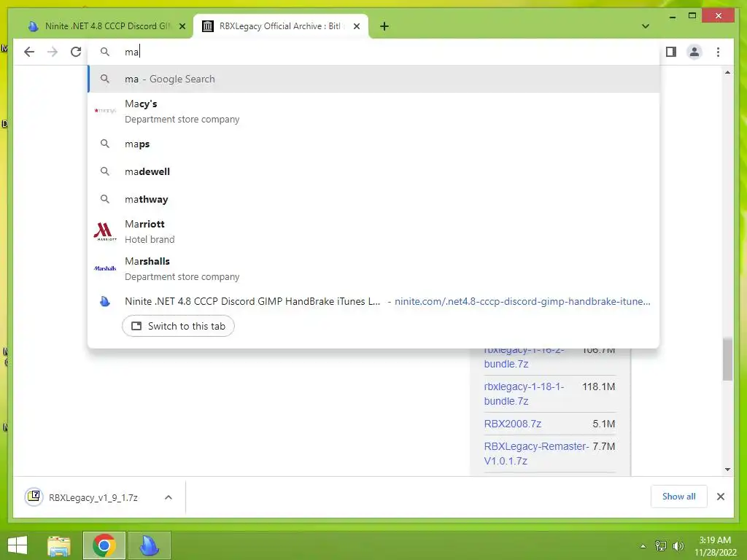The image size is (747, 560).
Task: Open the network status tray icon
Action: coord(661,546)
